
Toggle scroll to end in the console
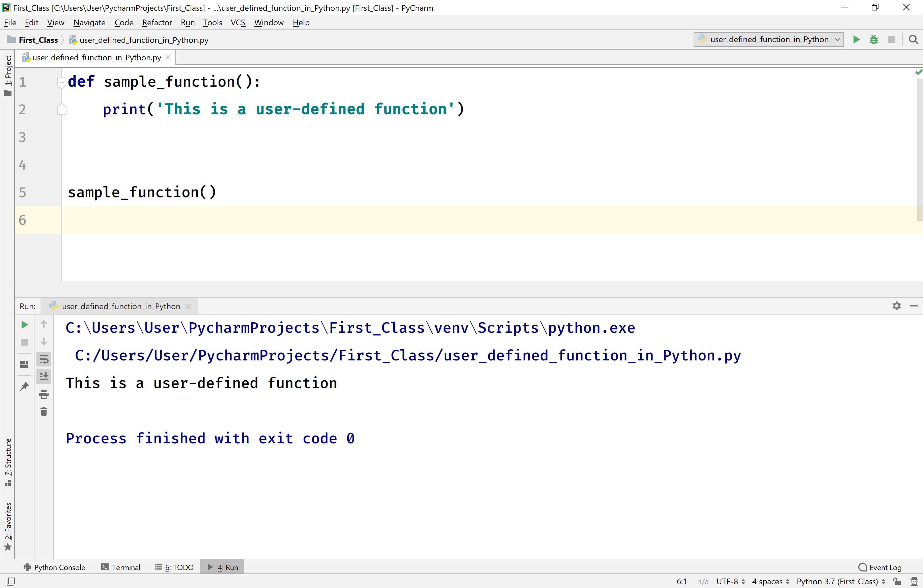(x=44, y=376)
